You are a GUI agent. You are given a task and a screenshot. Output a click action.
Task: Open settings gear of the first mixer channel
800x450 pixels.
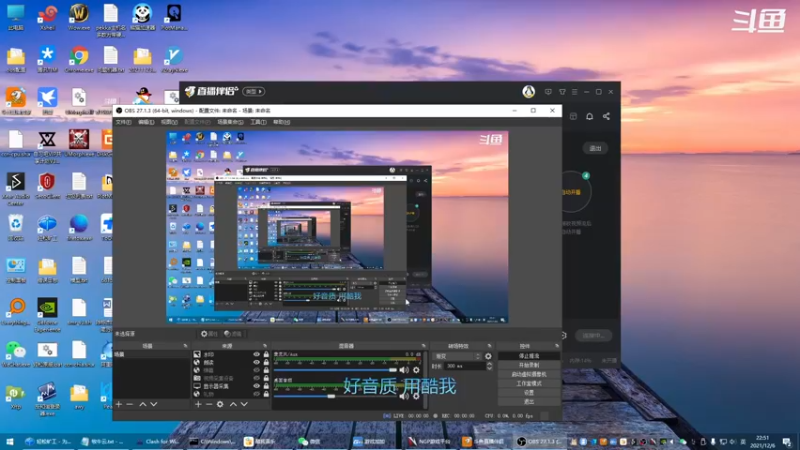coord(416,370)
